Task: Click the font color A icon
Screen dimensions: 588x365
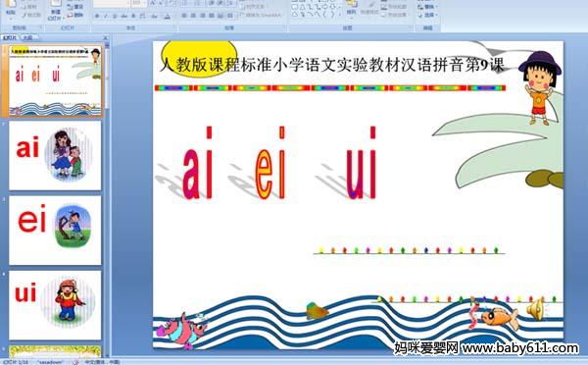Action: (x=168, y=16)
